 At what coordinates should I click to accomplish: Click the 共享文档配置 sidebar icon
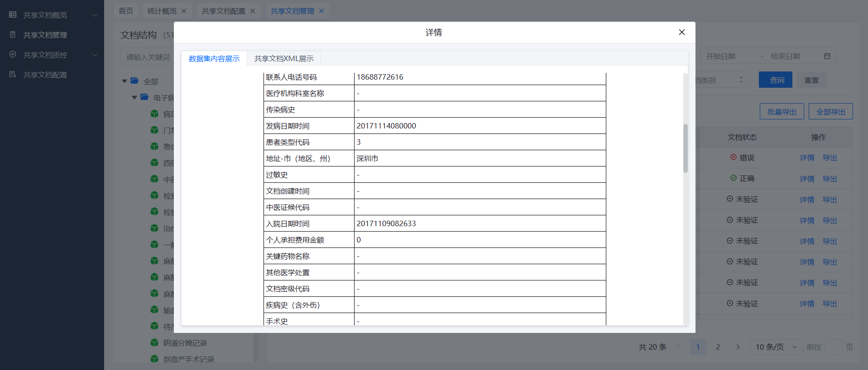(13, 74)
